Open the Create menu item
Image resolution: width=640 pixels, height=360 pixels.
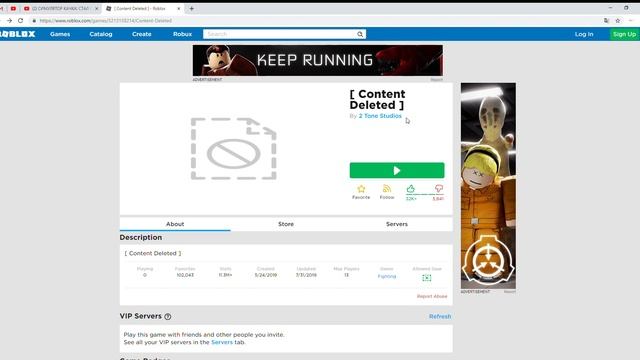(142, 34)
